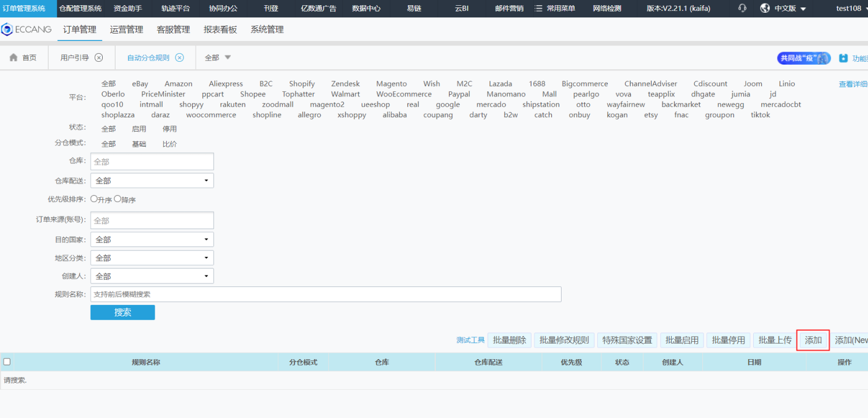Filter platform by Lazada
Viewport: 868px width, 418px height.
[x=500, y=84]
